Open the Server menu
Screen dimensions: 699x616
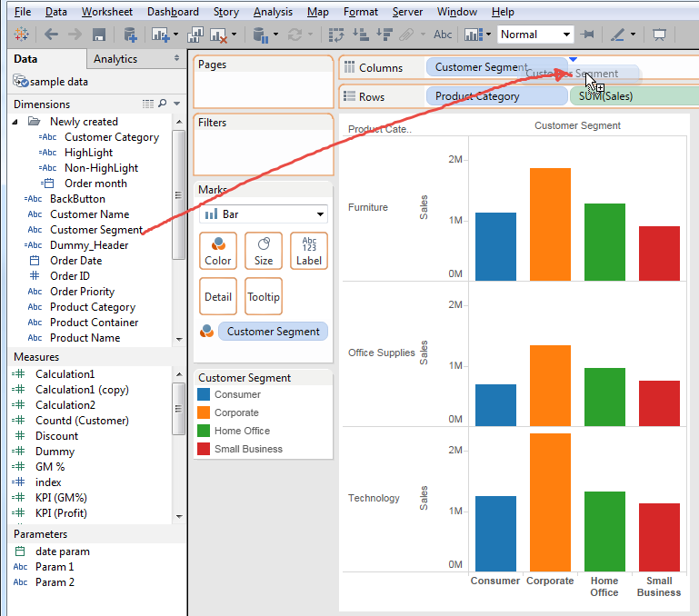click(407, 12)
